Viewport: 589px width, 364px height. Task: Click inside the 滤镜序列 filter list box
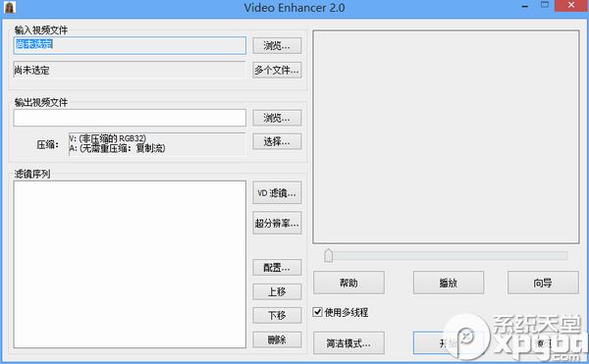click(x=130, y=265)
